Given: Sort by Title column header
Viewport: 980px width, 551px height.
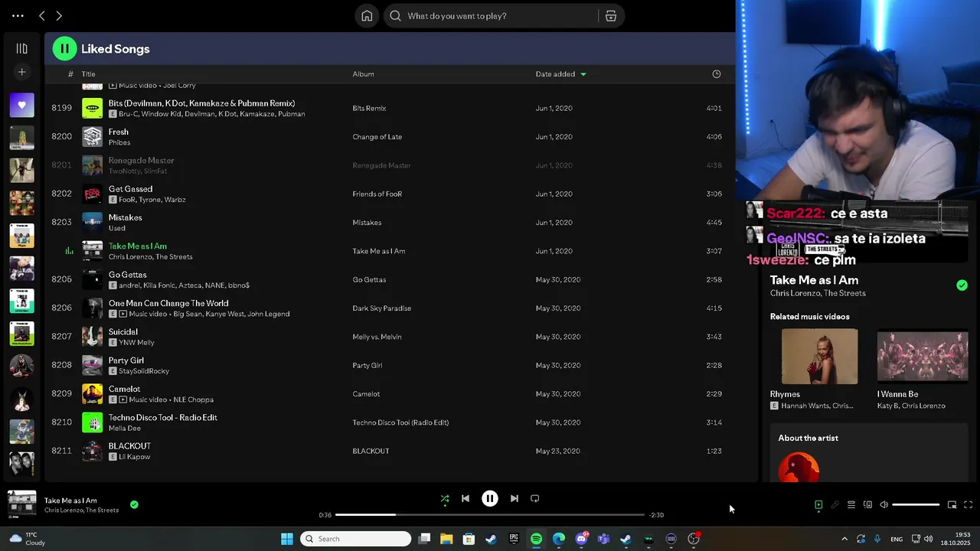Looking at the screenshot, I should [x=89, y=74].
